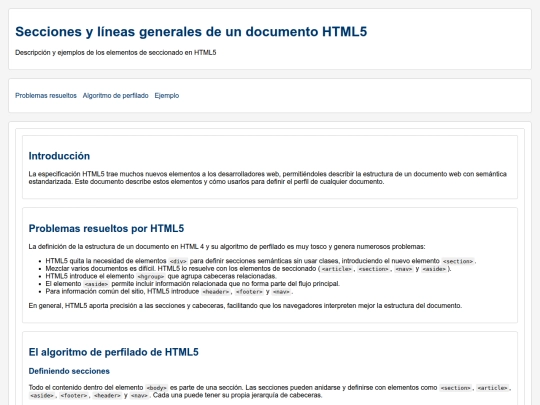Screen dimensions: 540x405
Task: Click the 'Introducción' heading
Action: click(x=59, y=156)
